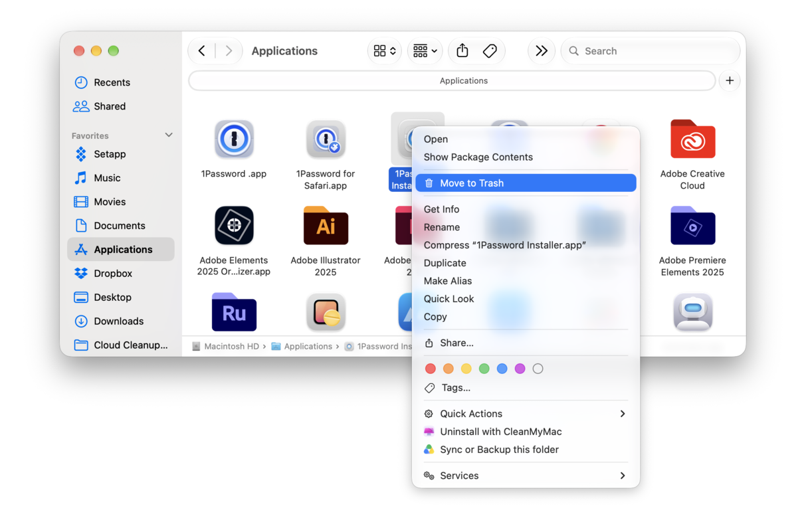Select the Adobe Elements 2025 Organizer app icon
The height and width of the screenshot is (532, 808).
(234, 226)
